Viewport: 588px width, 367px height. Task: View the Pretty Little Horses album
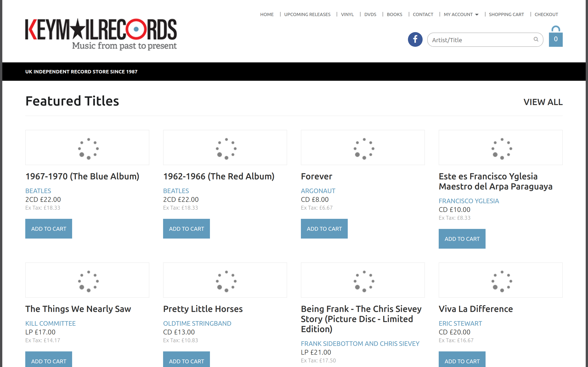pyautogui.click(x=203, y=309)
